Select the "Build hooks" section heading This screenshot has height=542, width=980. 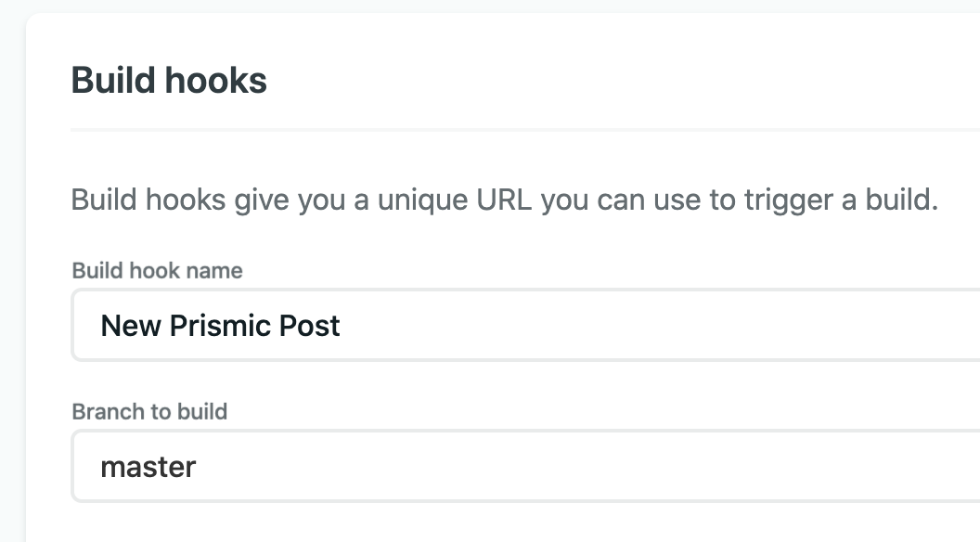coord(169,81)
